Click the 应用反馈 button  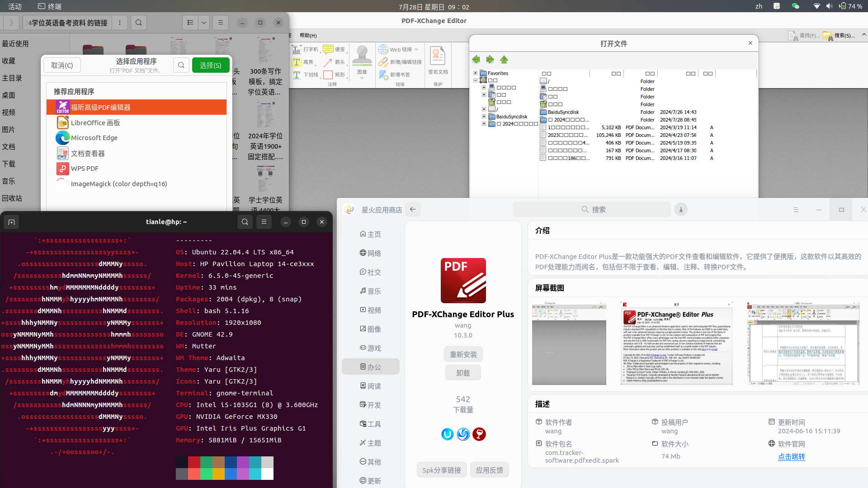[490, 470]
